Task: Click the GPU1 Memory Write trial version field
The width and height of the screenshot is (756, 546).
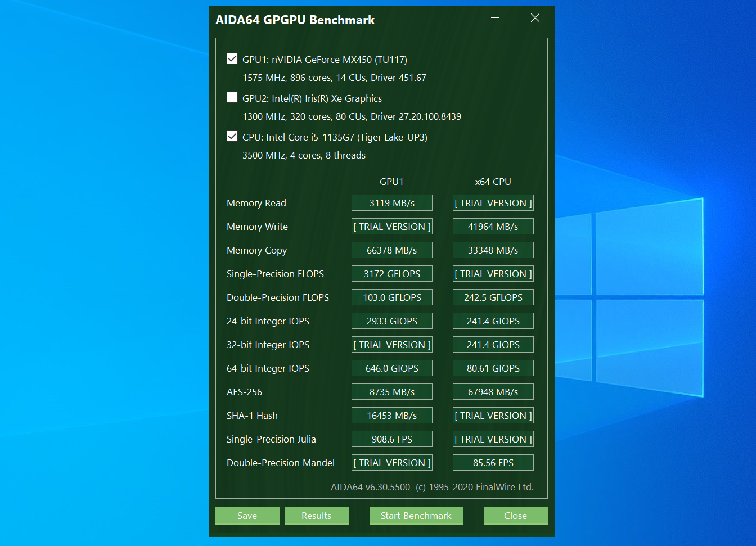Action: 392,227
